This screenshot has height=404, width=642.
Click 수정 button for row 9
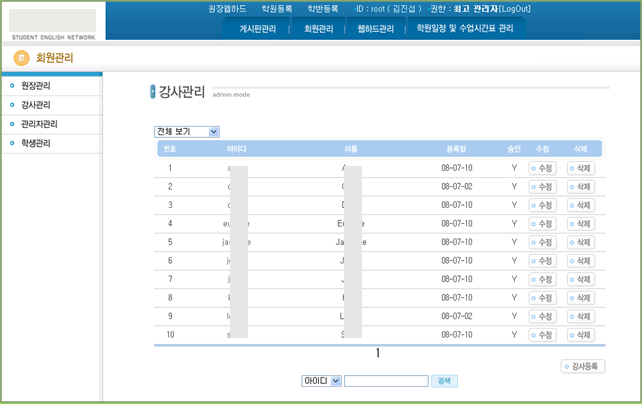pos(542,316)
